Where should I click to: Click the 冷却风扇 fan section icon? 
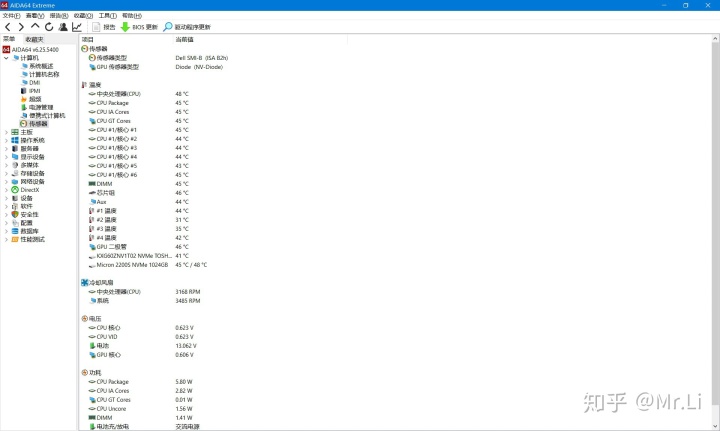point(84,283)
